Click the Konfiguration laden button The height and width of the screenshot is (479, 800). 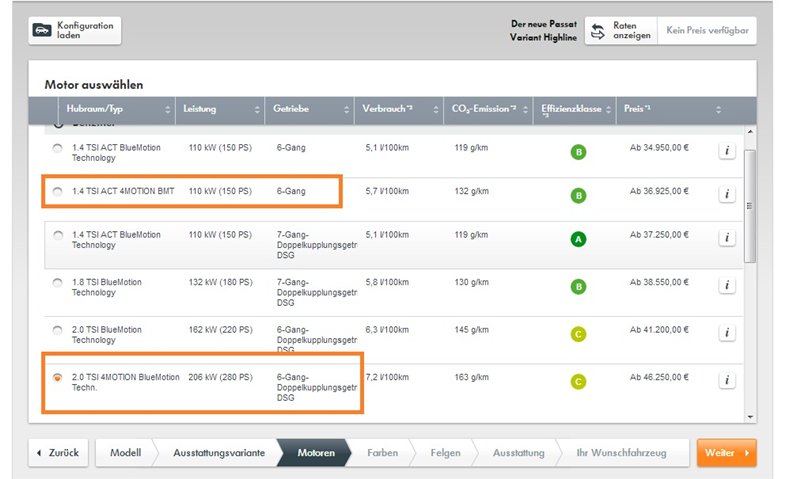click(75, 31)
